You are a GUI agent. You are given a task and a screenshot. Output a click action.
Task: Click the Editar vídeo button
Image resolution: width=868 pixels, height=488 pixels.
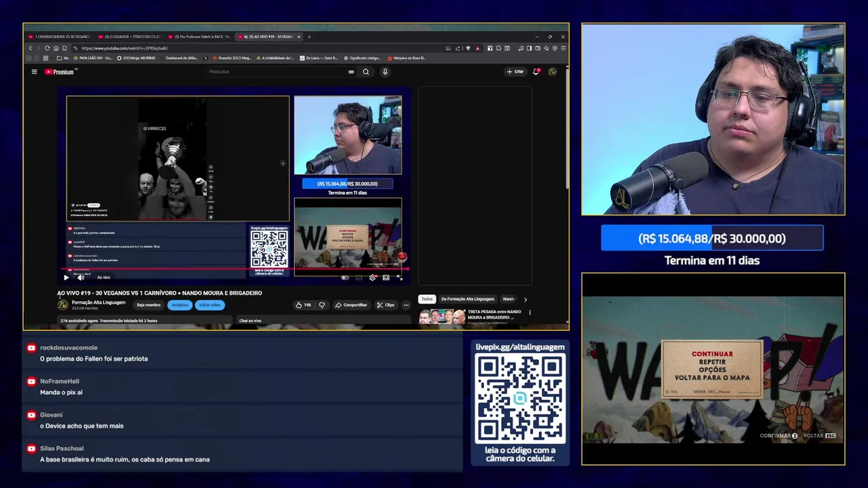click(210, 305)
